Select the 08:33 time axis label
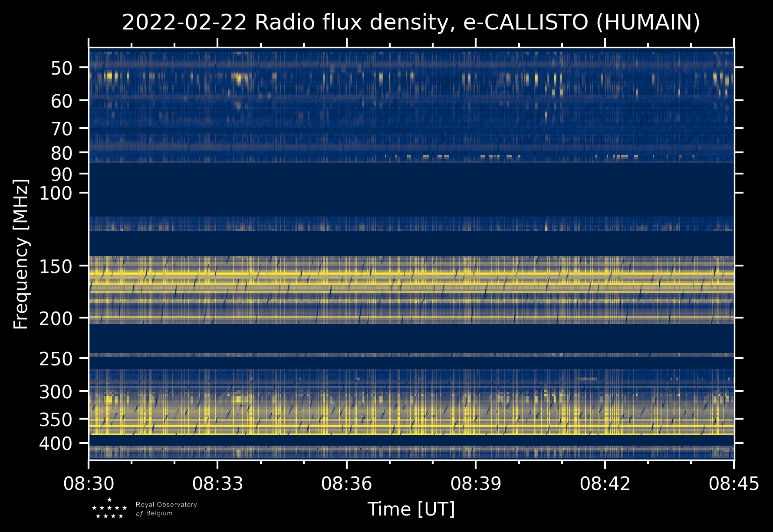The width and height of the screenshot is (773, 532). point(217,483)
